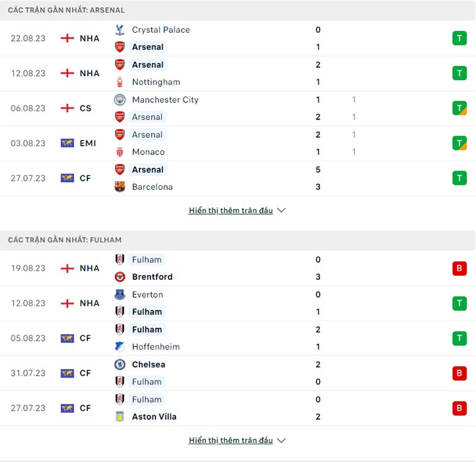Click the Aston Villa club crest icon
The image size is (476, 462).
click(120, 417)
